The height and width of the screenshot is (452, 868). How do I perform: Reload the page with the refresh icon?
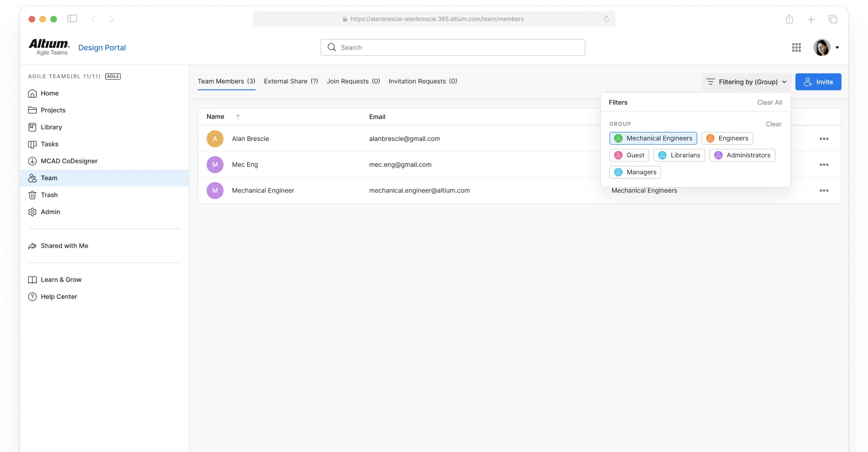pyautogui.click(x=606, y=19)
